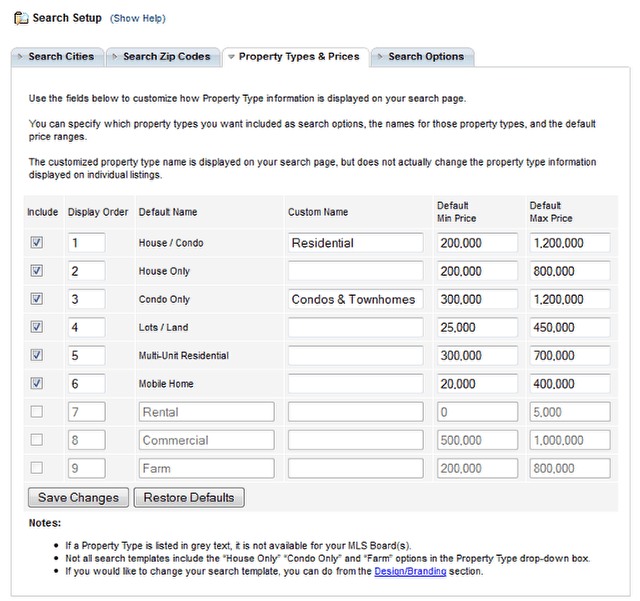Click the min price field for Condo Only
Image resolution: width=640 pixels, height=601 pixels.
(478, 299)
